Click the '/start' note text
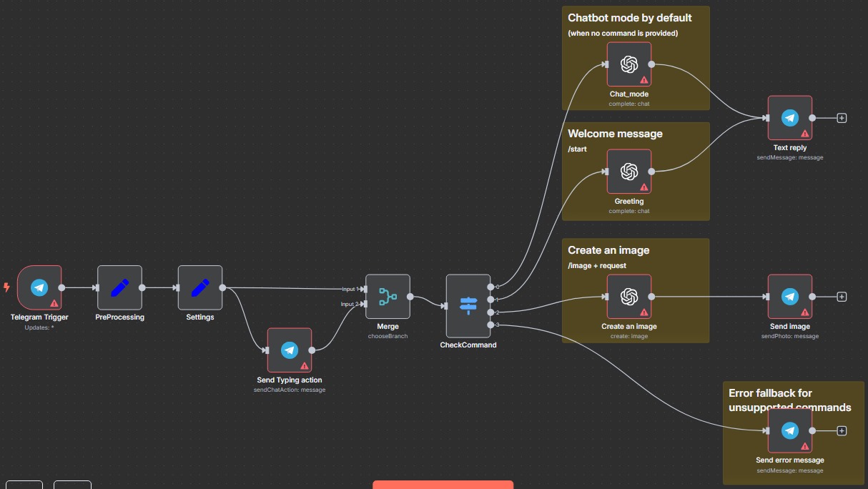This screenshot has width=868, height=489. 577,149
